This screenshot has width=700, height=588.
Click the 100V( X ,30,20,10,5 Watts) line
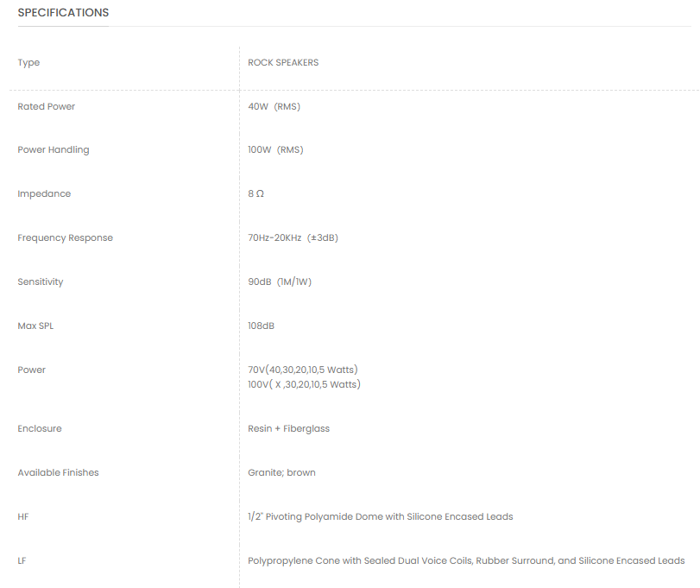304,384
